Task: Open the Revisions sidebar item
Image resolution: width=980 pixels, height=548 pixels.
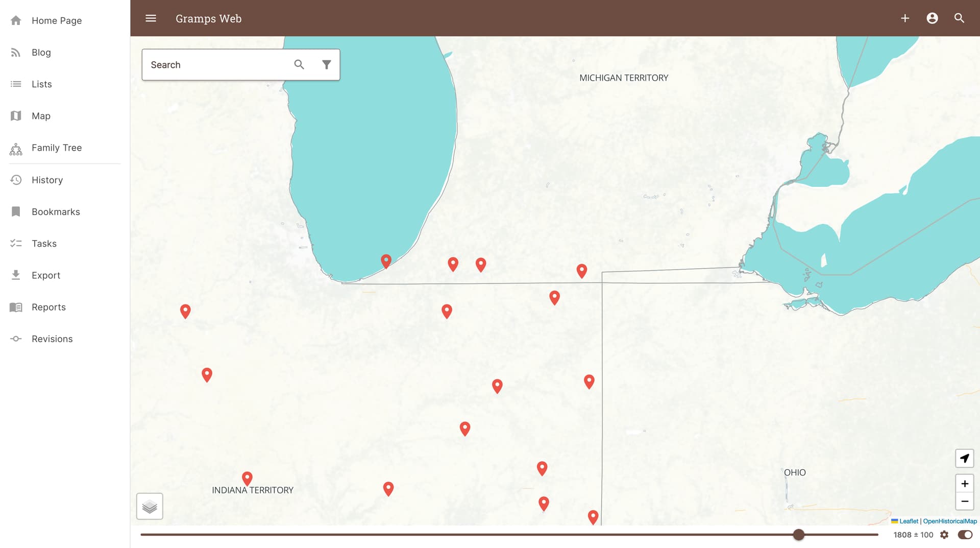Action: pos(52,339)
